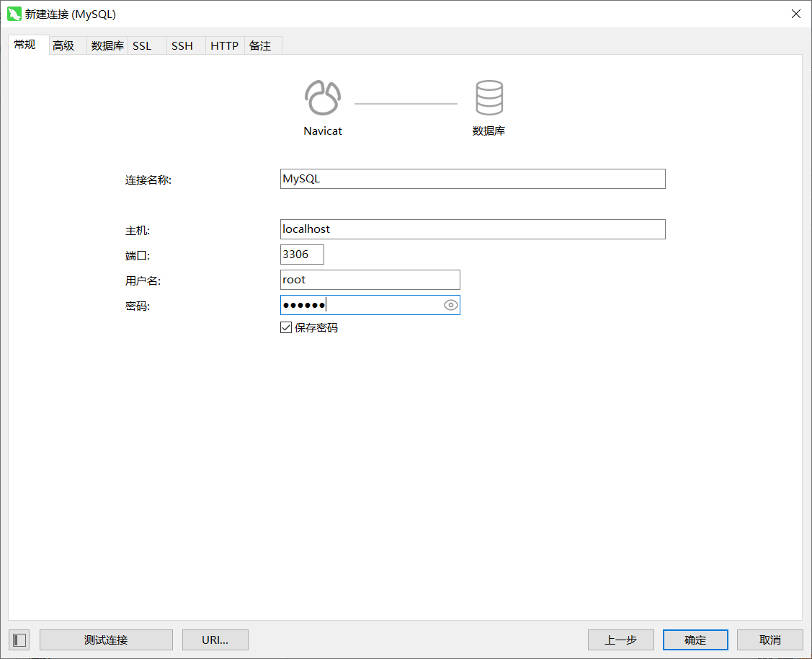Viewport: 812px width, 659px height.
Task: Select the SSL tab
Action: click(142, 45)
